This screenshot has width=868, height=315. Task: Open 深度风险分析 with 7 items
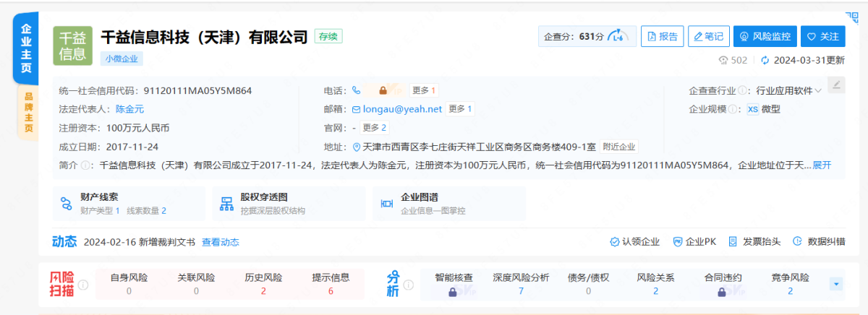(521, 285)
